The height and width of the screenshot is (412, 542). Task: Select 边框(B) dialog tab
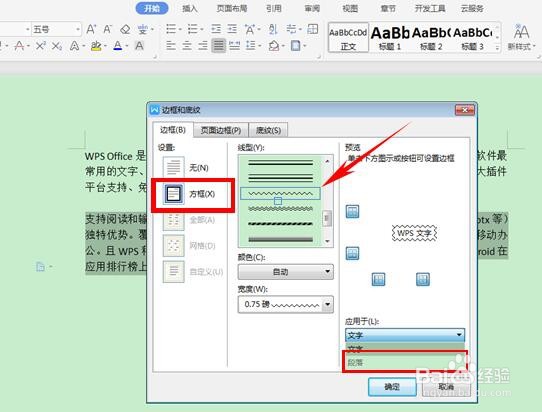tap(173, 130)
